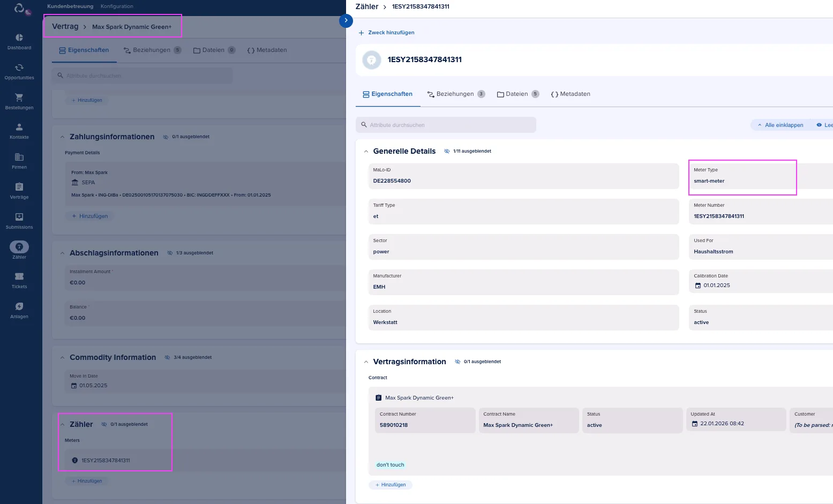The width and height of the screenshot is (833, 504).
Task: Click the meter icon beside 1ESY2158347841311 in Zähler section
Action: coord(75,461)
